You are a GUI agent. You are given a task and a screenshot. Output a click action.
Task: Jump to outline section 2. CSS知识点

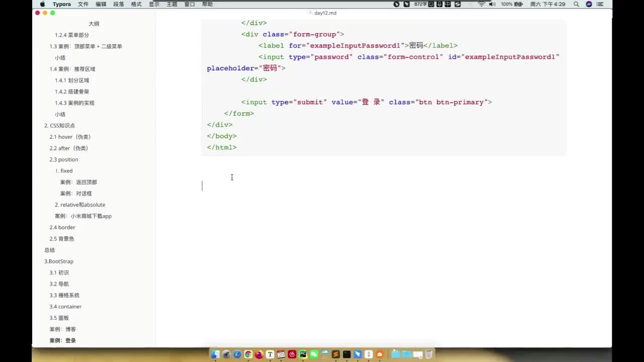59,126
